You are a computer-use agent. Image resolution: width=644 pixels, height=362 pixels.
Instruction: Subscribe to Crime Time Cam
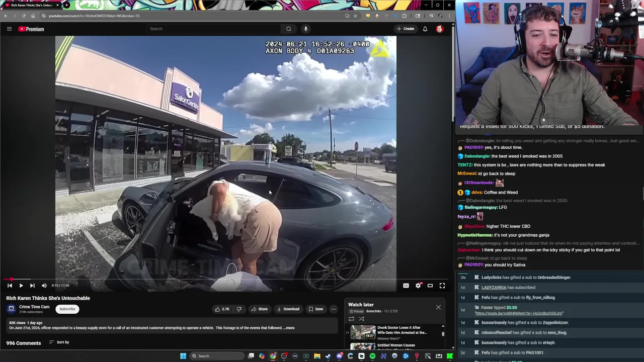click(x=67, y=309)
